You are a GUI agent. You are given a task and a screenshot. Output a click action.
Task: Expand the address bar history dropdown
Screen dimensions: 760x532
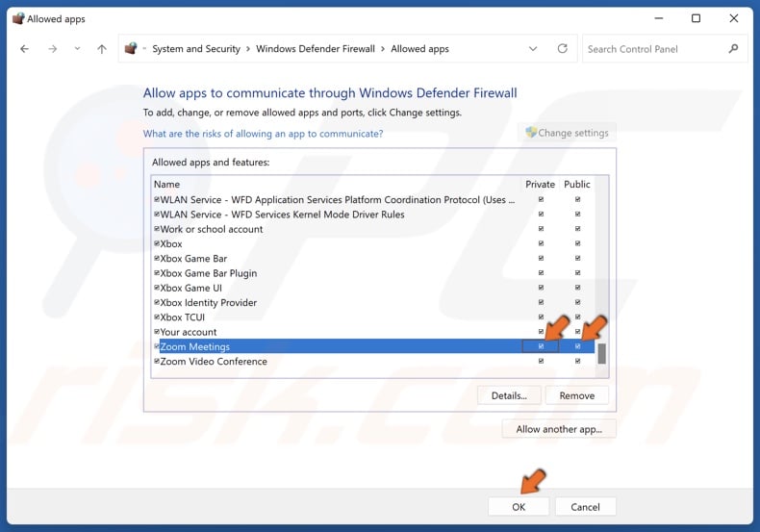point(533,49)
